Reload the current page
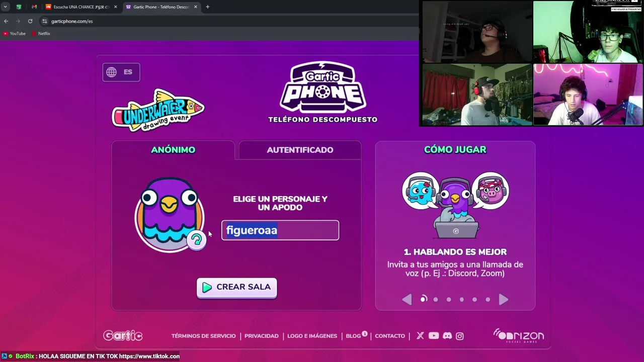Image resolution: width=644 pixels, height=362 pixels. [x=30, y=21]
